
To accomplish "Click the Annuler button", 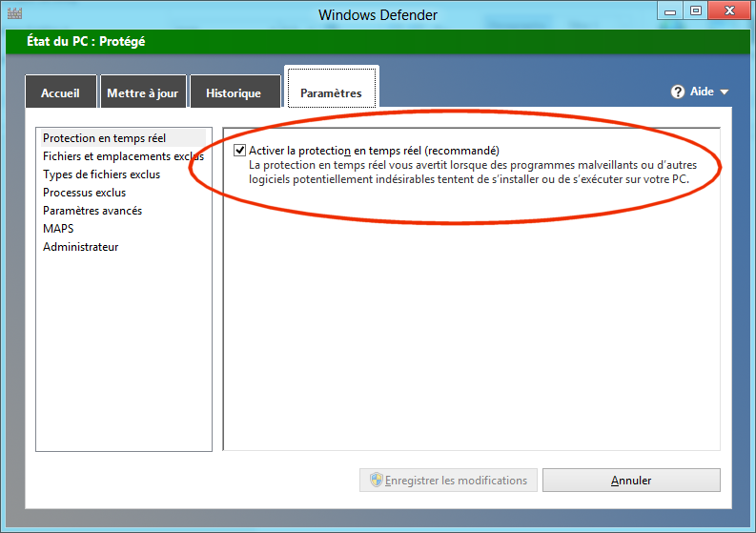I will coord(631,480).
